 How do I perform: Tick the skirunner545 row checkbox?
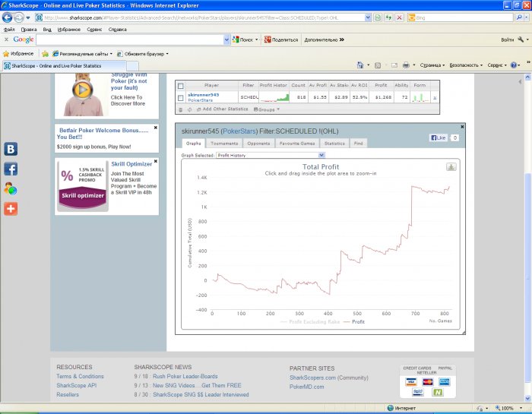point(181,98)
